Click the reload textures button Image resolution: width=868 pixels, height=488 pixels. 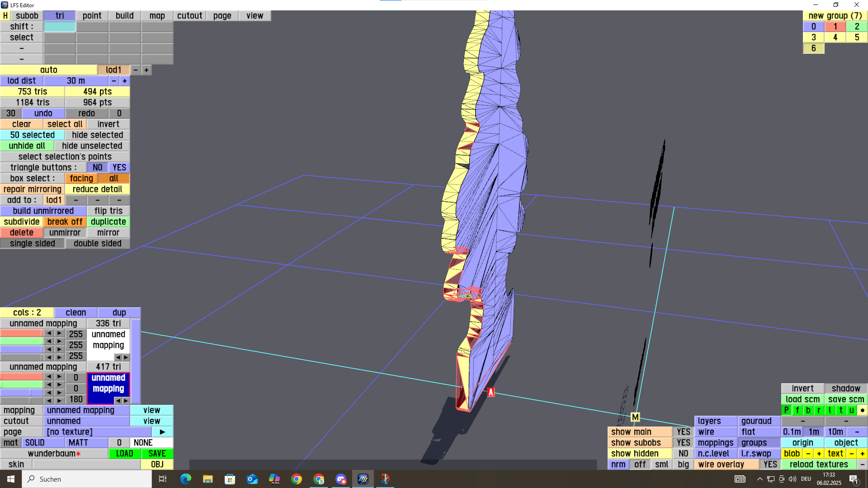tap(819, 465)
